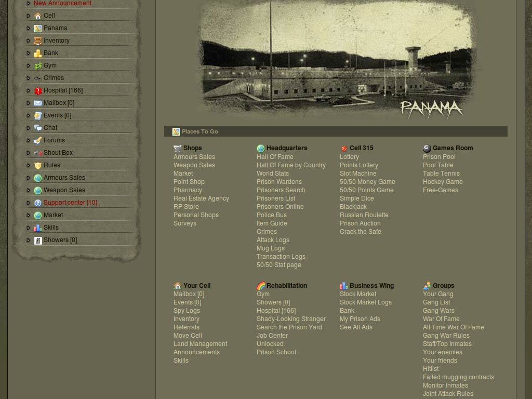Play Russian Roulette

point(364,215)
